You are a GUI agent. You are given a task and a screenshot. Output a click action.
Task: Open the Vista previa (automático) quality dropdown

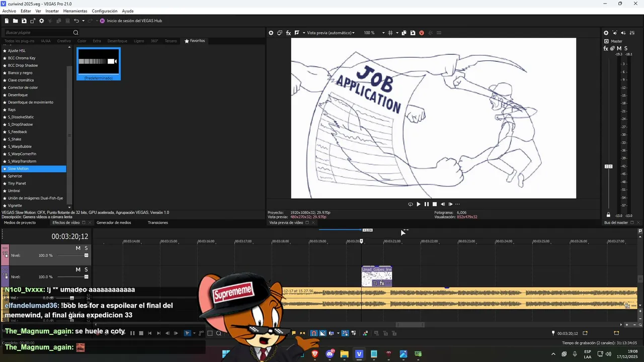tap(331, 33)
